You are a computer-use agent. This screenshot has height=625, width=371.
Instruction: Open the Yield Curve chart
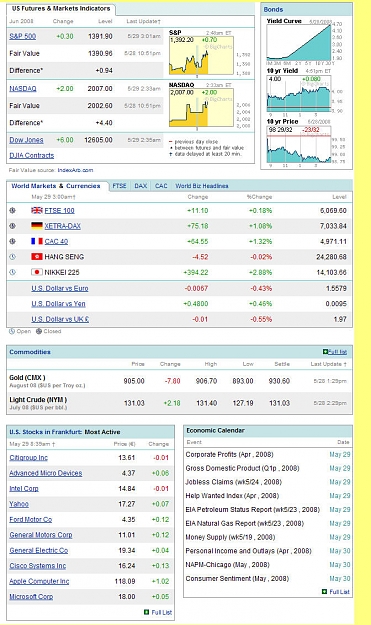tap(299, 42)
